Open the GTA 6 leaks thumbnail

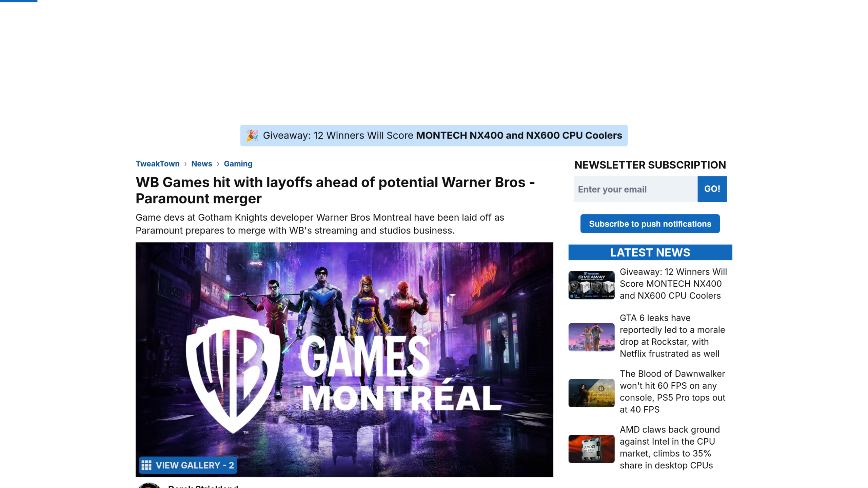click(592, 337)
